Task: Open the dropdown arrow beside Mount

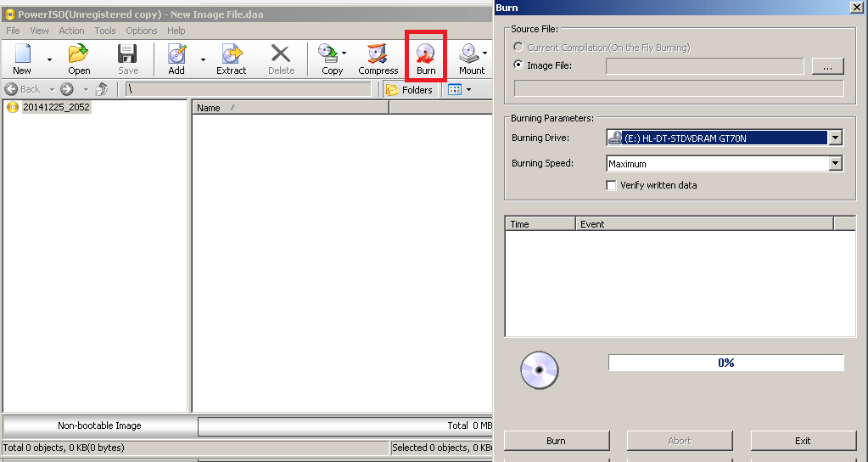Action: click(484, 54)
